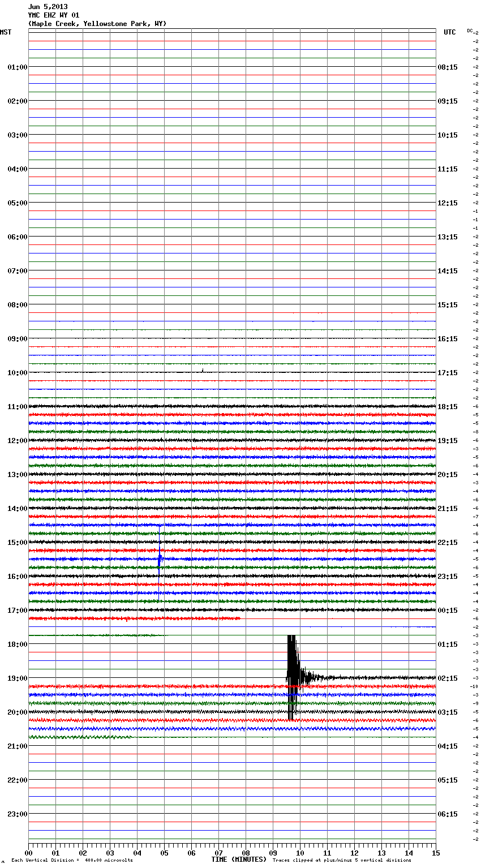
Task: Click the 16:15 UTC row label
Action: coord(448,338)
